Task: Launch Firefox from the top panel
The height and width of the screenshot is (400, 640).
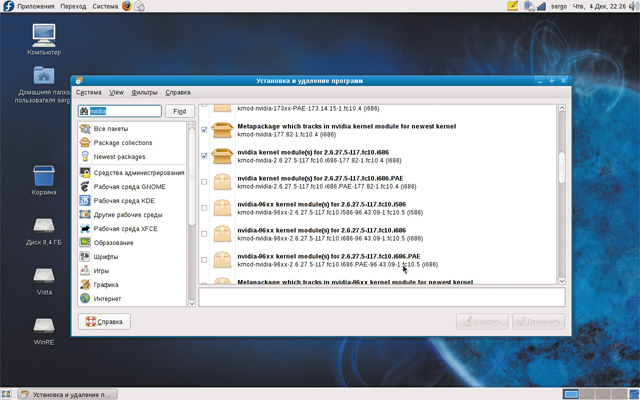Action: coord(127,6)
